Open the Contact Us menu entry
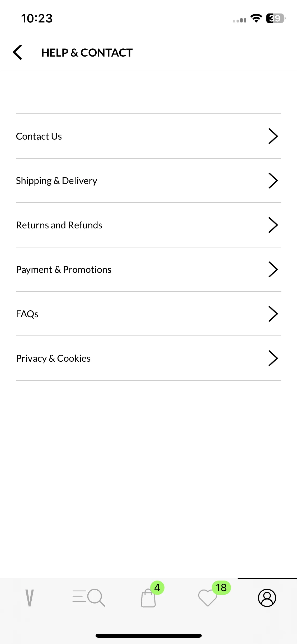This screenshot has width=297, height=644. (x=148, y=136)
